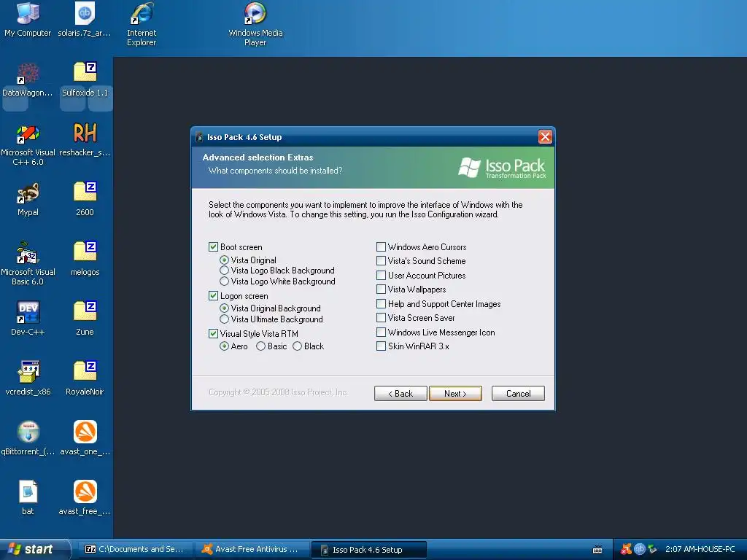Click the Safely Remove Hardware tray icon

(653, 549)
